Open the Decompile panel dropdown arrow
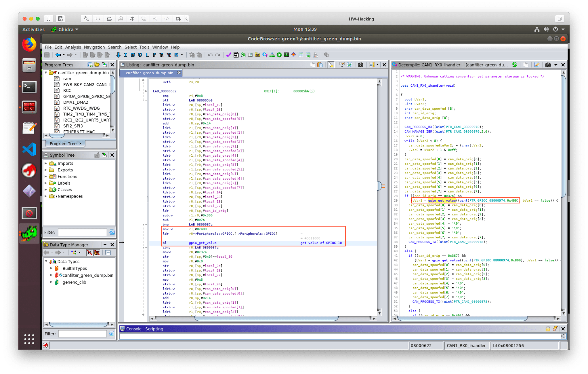Screen dimensions: 588x374 pos(556,65)
